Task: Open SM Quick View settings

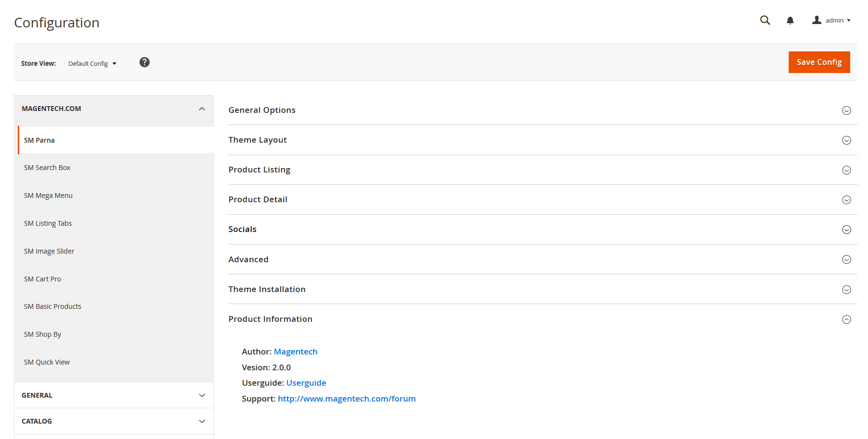Action: (116, 362)
